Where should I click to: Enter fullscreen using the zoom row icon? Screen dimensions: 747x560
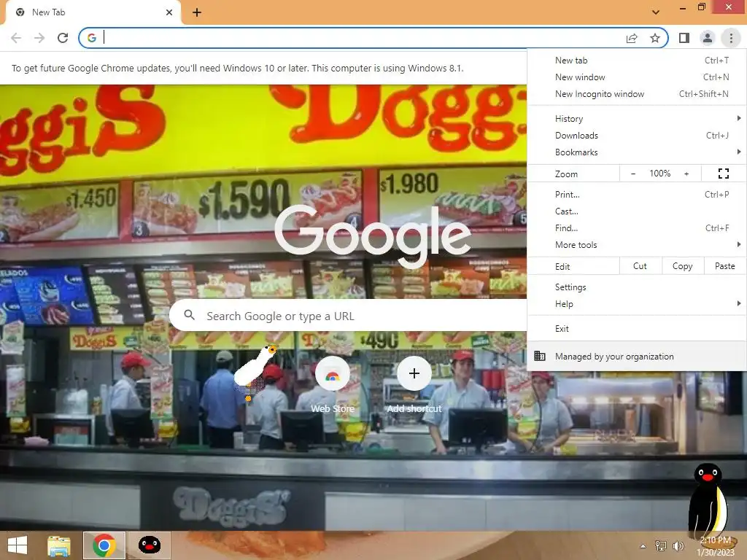point(723,174)
